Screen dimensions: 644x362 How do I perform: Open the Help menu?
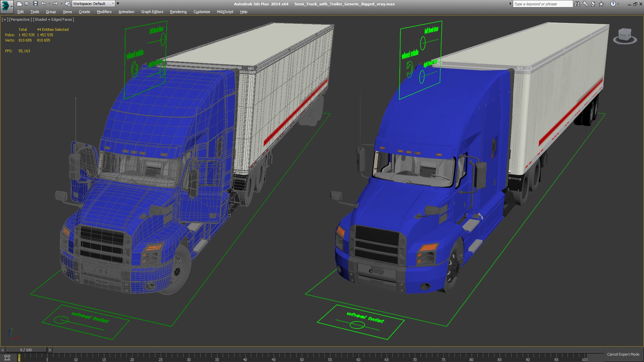pyautogui.click(x=244, y=12)
